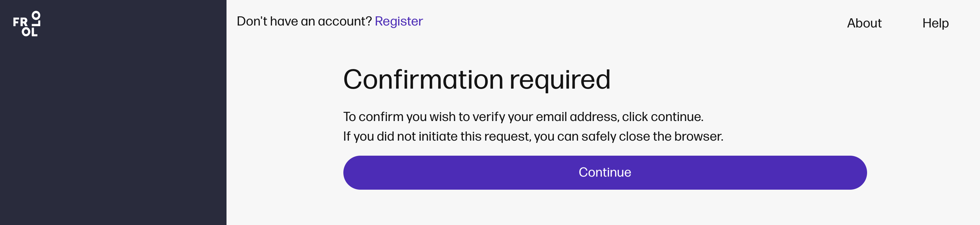
Task: Click "click continue" in the instruction text
Action: [x=662, y=117]
